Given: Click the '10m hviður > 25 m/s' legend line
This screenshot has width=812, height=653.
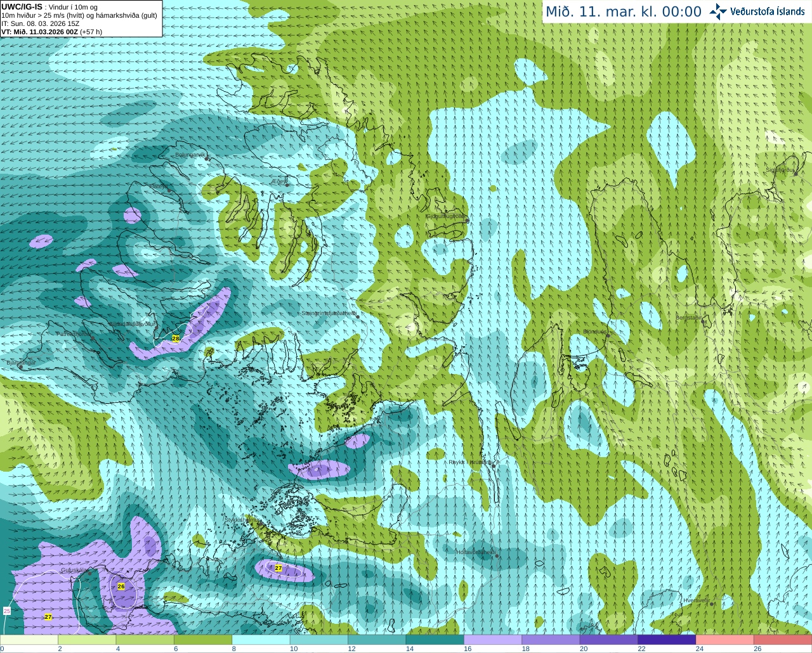Looking at the screenshot, I should [x=79, y=15].
